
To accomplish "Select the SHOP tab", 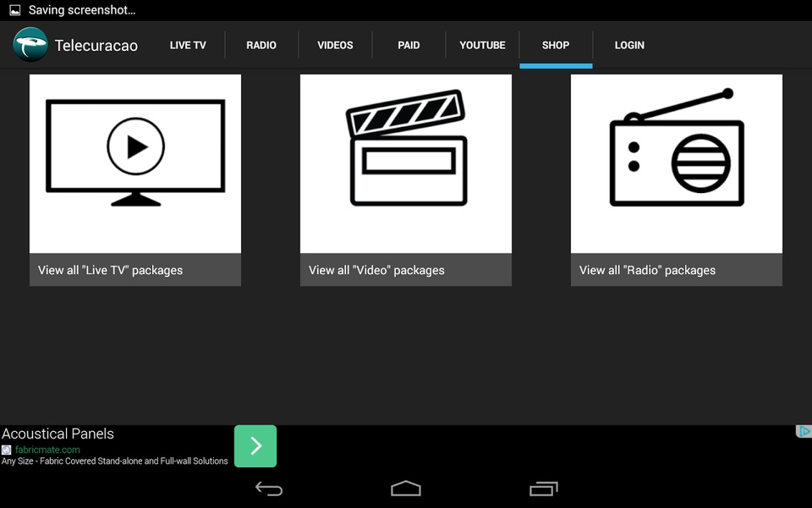I will point(556,45).
